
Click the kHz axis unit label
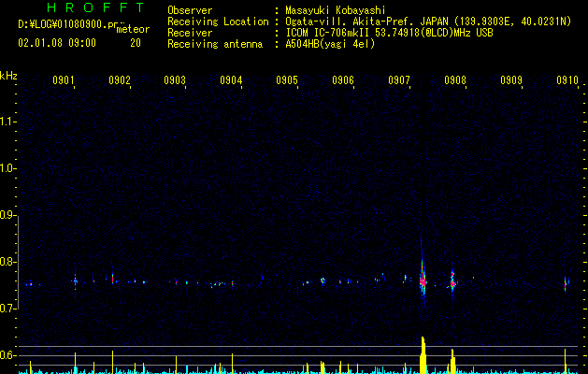coord(8,76)
